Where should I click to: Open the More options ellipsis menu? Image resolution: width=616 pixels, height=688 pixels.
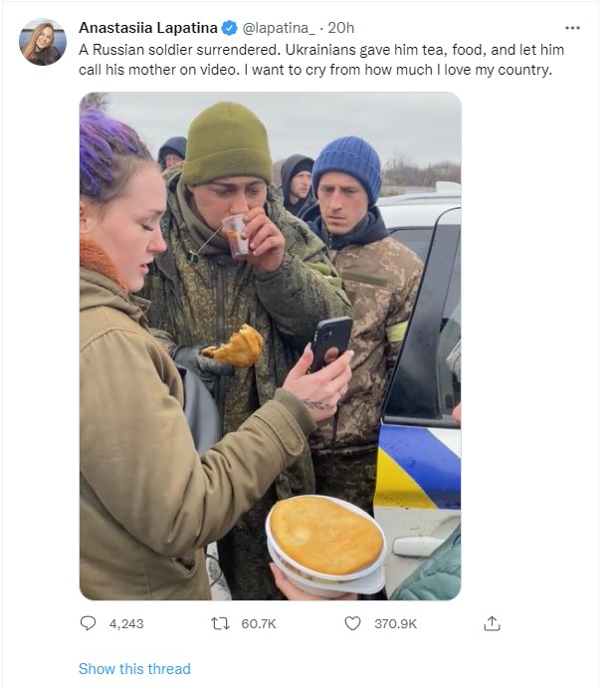[572, 28]
